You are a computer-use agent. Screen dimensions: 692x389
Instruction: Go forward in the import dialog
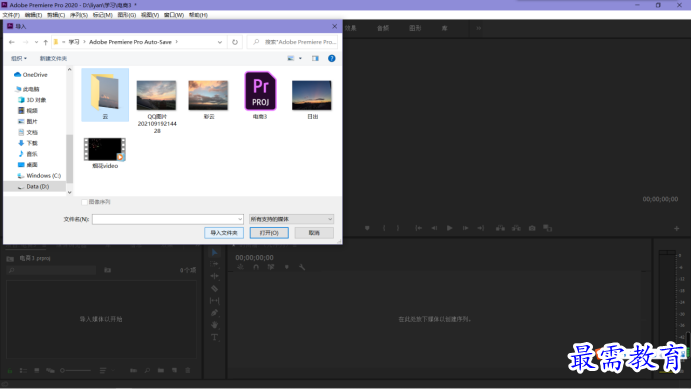[x=26, y=42]
